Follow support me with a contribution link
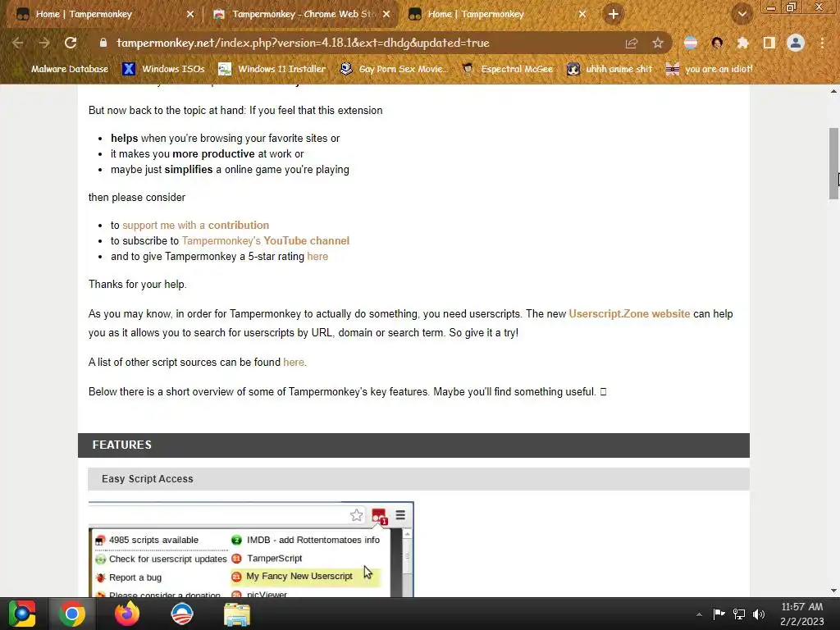This screenshot has height=630, width=840. click(195, 226)
